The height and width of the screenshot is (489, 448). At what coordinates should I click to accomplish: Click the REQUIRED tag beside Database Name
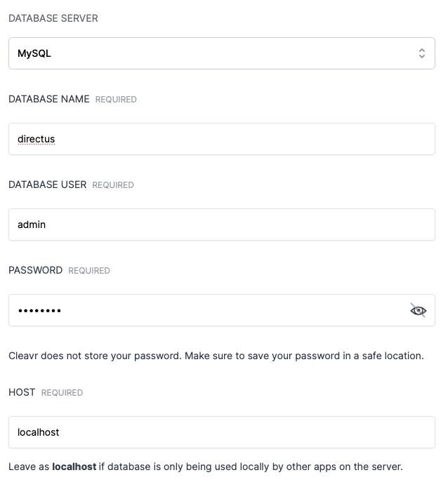tap(116, 100)
